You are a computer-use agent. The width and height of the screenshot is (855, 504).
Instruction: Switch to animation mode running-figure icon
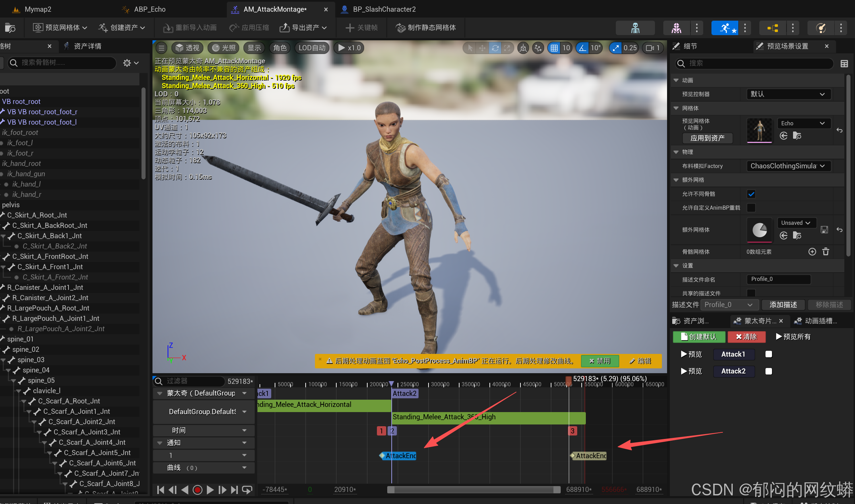725,28
